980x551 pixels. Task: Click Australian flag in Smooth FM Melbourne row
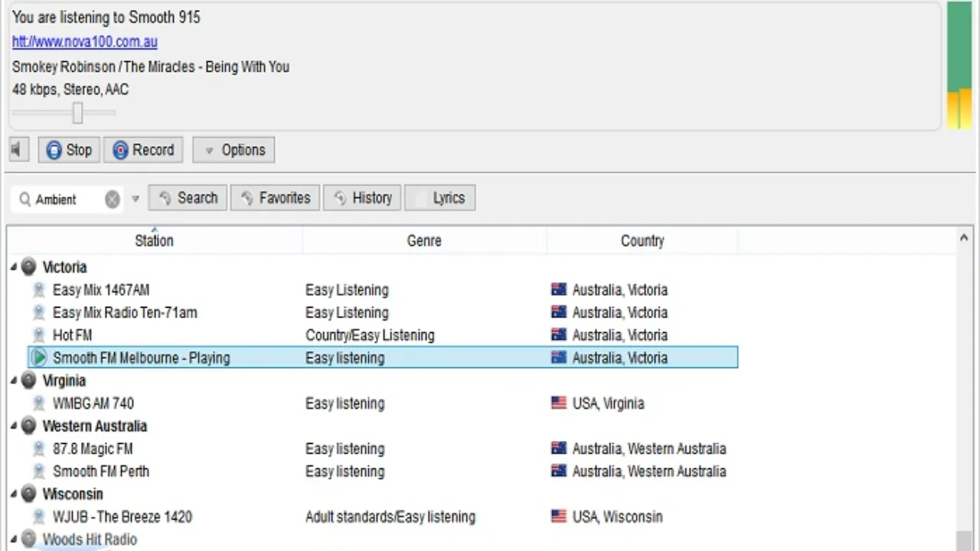coord(559,357)
